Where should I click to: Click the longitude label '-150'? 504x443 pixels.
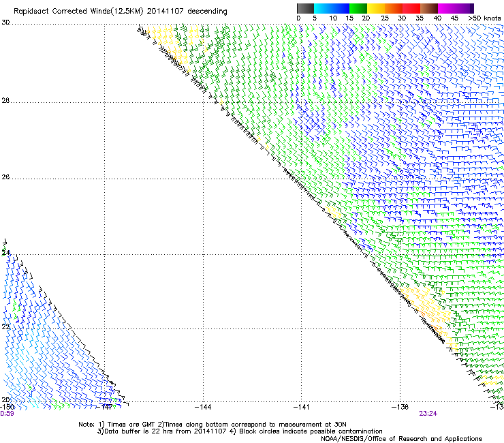pos(7,407)
